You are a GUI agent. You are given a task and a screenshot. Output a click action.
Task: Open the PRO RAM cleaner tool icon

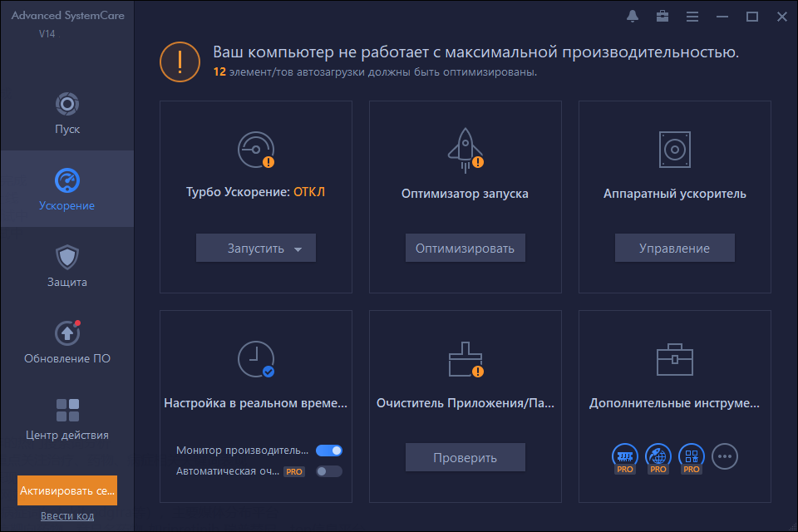point(625,457)
